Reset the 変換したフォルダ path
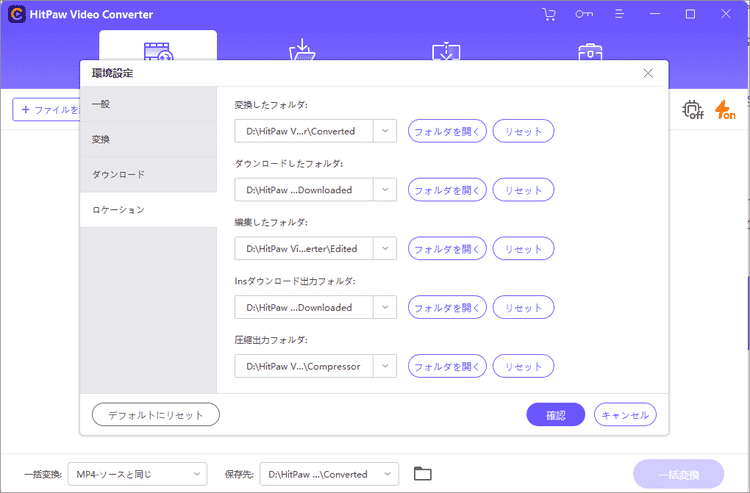 click(x=523, y=131)
